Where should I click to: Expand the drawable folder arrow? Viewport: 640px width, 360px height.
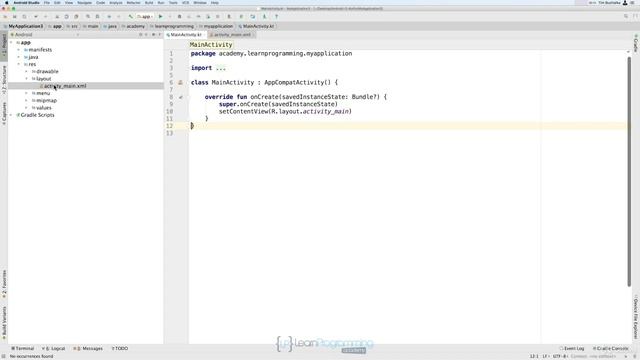[27, 71]
